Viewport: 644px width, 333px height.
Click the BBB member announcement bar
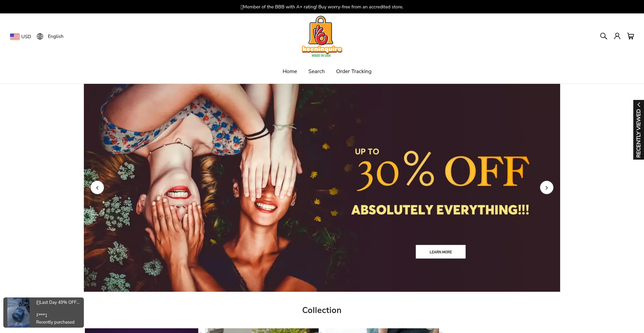[x=322, y=7]
